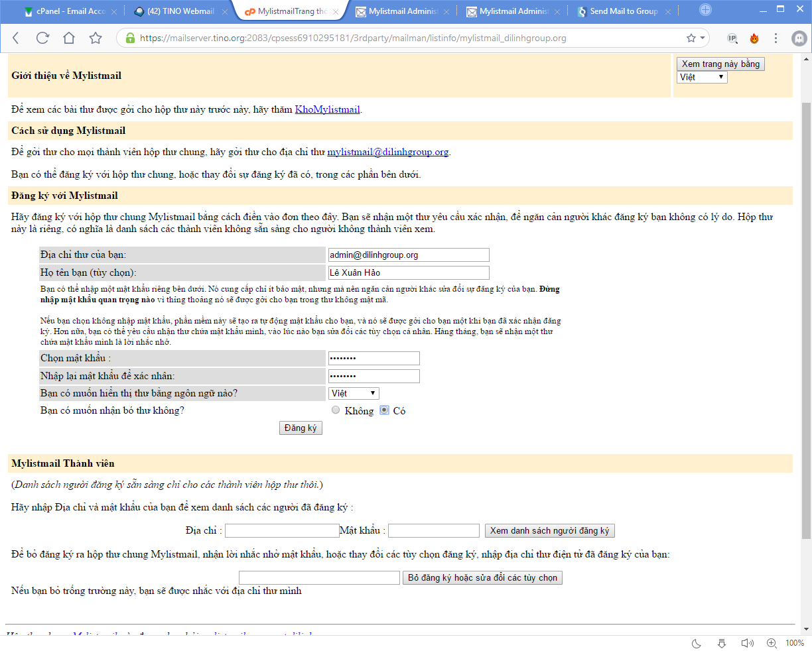This screenshot has height=651, width=812.
Task: Select the Không radio button
Action: tap(336, 410)
